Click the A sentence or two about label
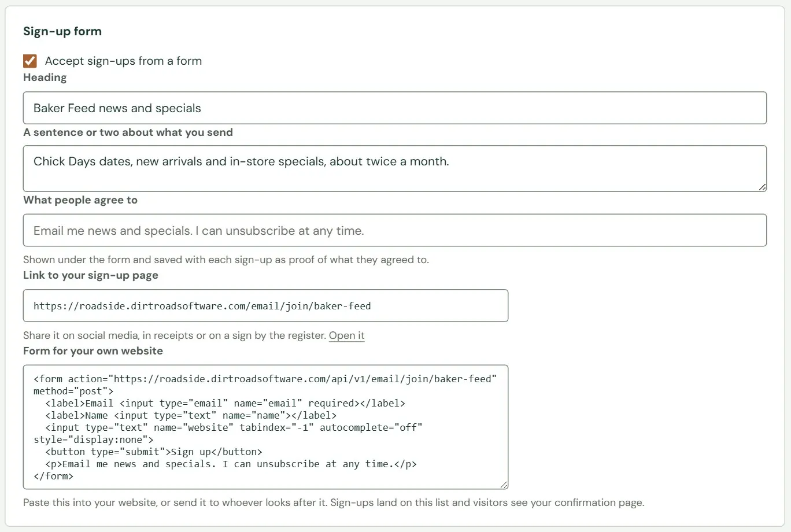 [128, 132]
